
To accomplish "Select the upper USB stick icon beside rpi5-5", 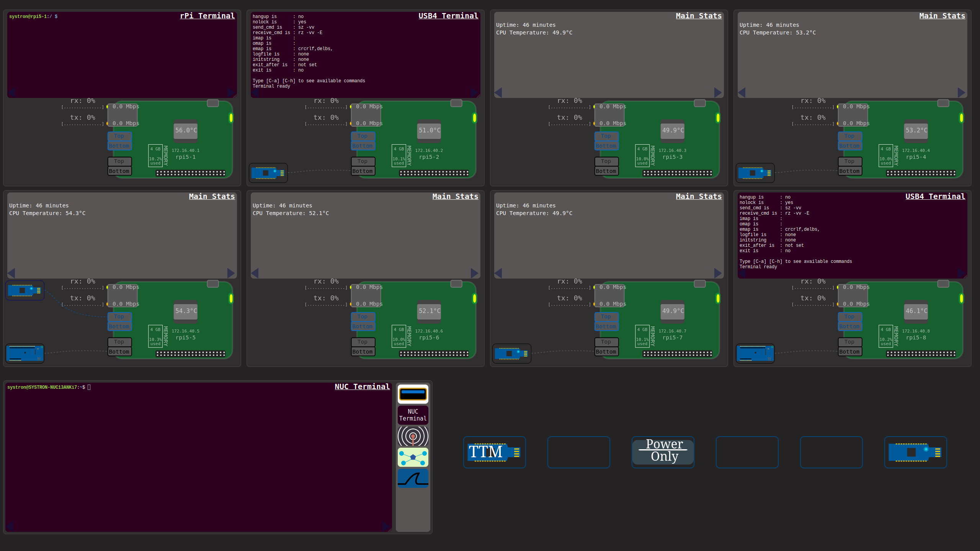I will [x=25, y=290].
